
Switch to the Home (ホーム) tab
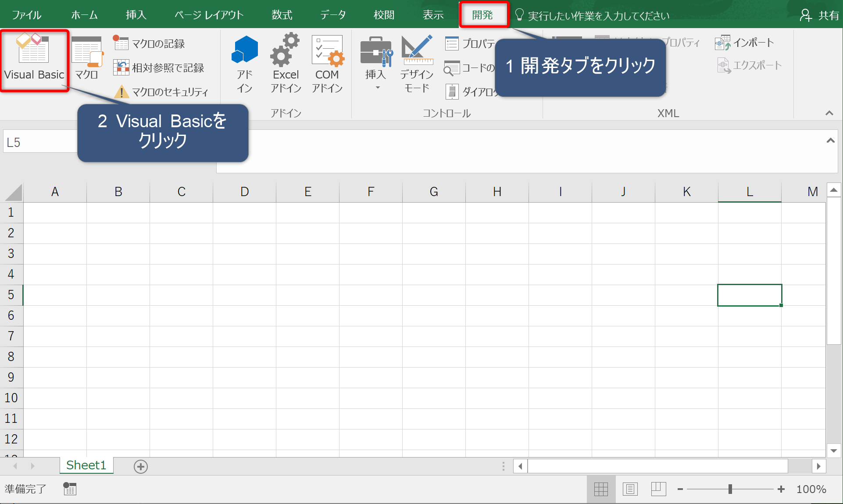[84, 15]
